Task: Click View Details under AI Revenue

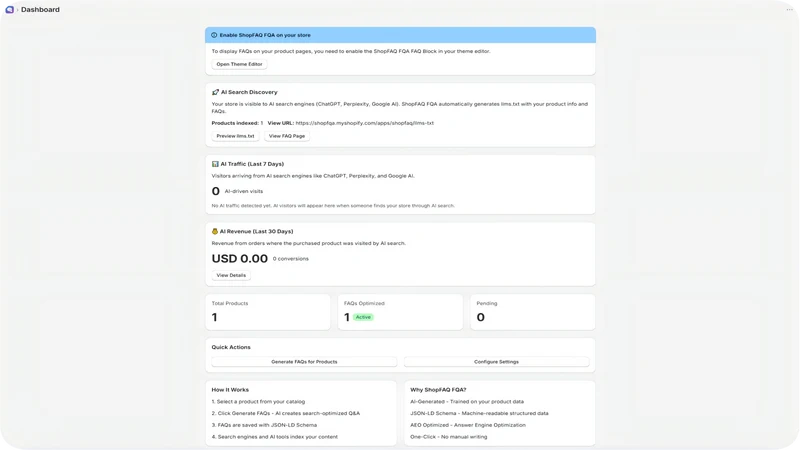Action: [x=231, y=276]
